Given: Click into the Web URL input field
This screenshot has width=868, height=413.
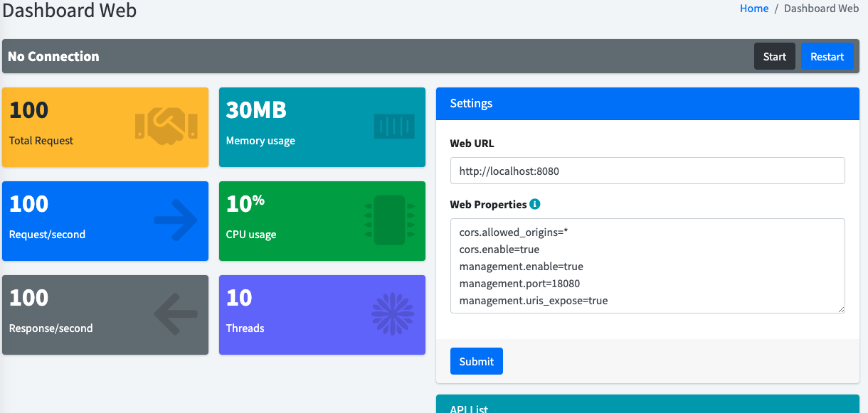Looking at the screenshot, I should coord(647,171).
